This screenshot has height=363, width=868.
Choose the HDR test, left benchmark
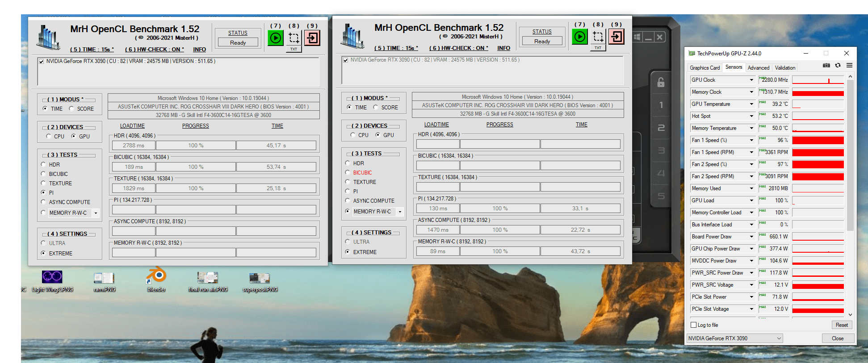point(43,164)
